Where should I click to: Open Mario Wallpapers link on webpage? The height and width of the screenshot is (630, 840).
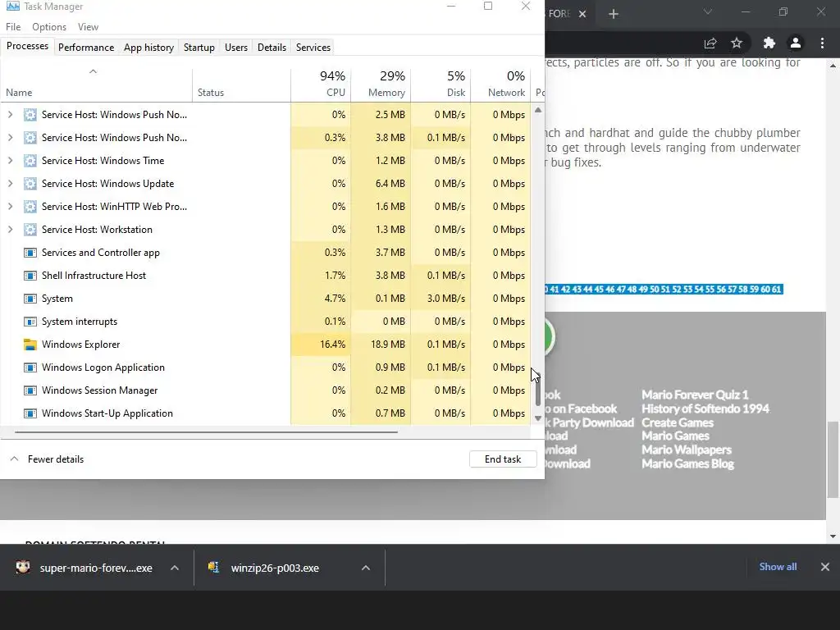tap(687, 450)
